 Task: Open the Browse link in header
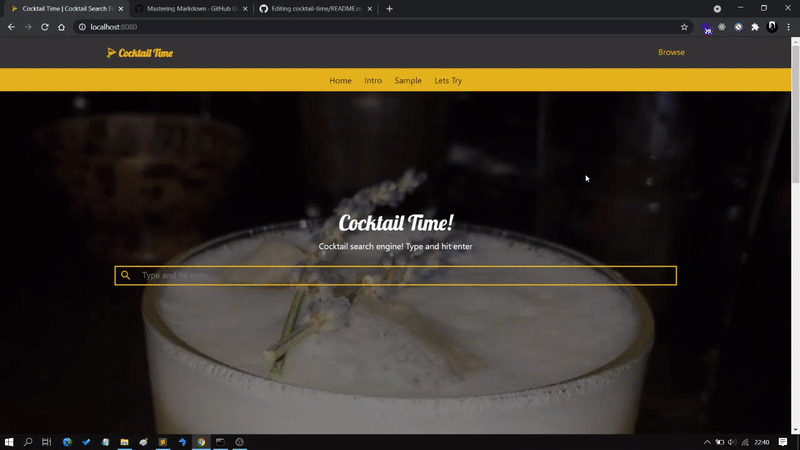[x=671, y=52]
